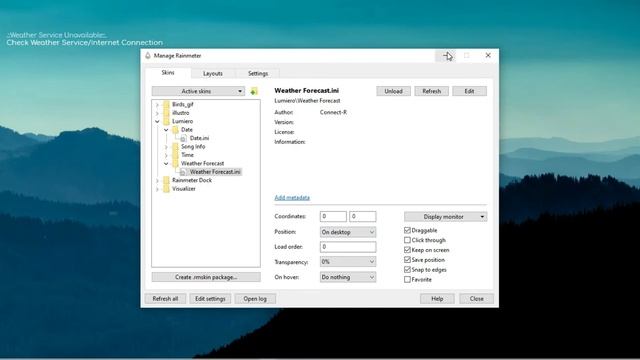Click the Edit settings button
The image size is (640, 360).
pyautogui.click(x=210, y=299)
